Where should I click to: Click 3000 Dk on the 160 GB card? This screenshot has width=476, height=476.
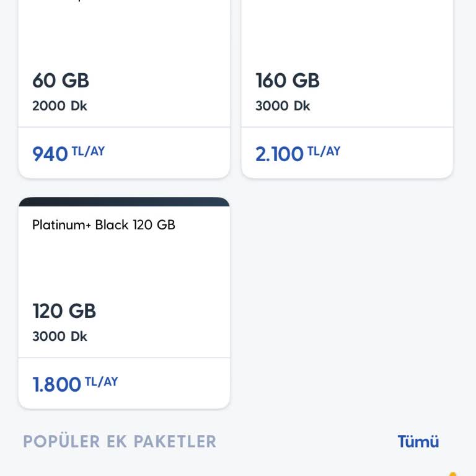coord(283,106)
